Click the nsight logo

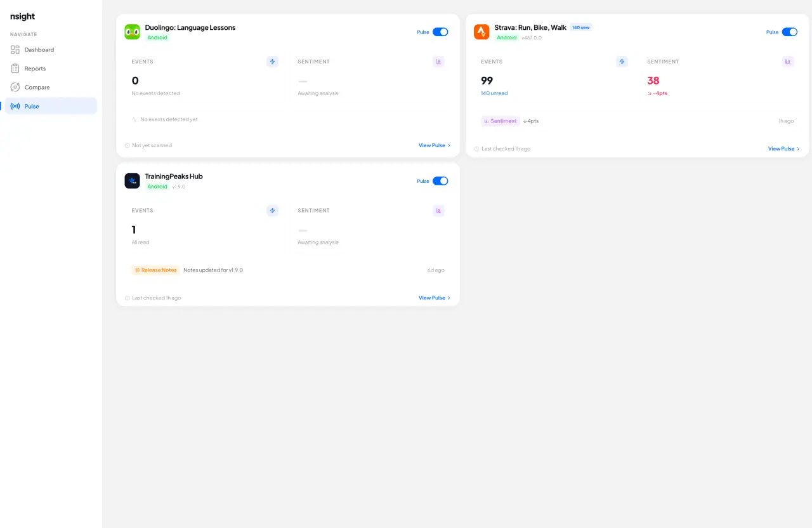(x=22, y=16)
